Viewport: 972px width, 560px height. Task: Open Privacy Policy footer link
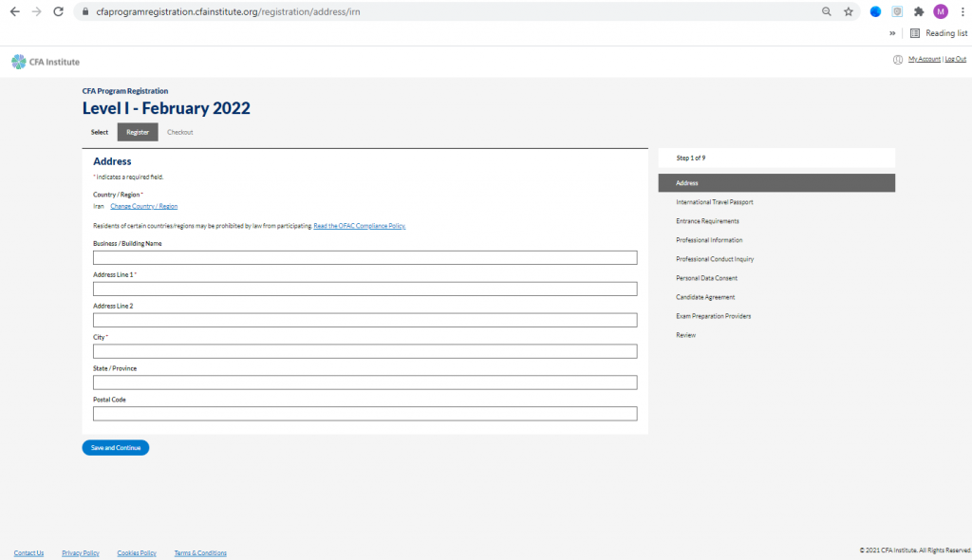pyautogui.click(x=81, y=553)
